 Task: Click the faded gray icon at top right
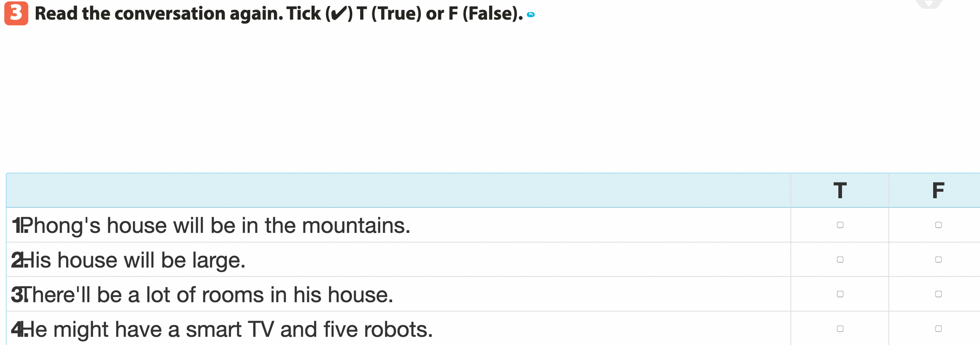(929, 4)
